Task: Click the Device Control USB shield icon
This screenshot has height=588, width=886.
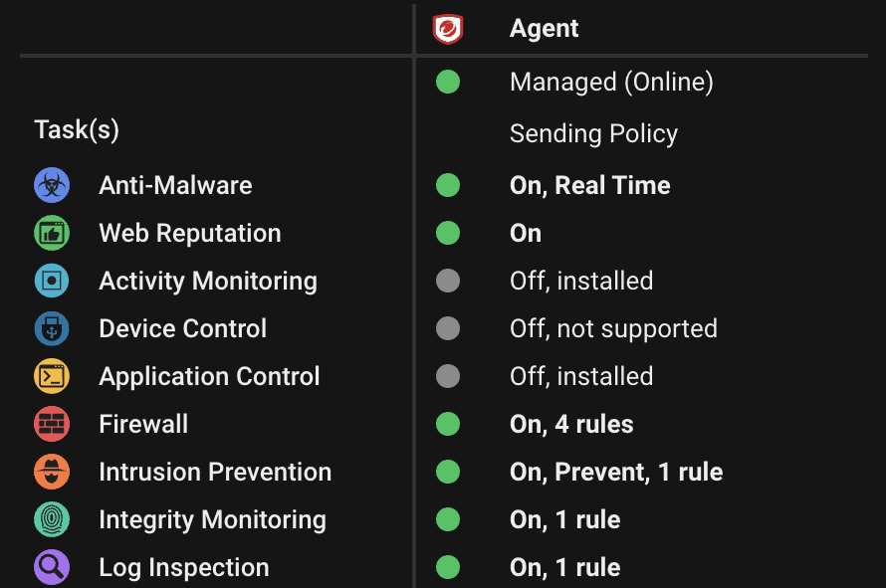Action: point(51,328)
